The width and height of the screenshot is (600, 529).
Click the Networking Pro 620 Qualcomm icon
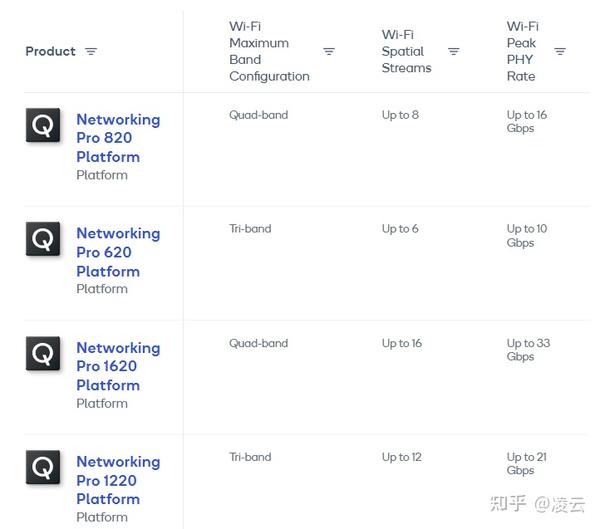(43, 239)
